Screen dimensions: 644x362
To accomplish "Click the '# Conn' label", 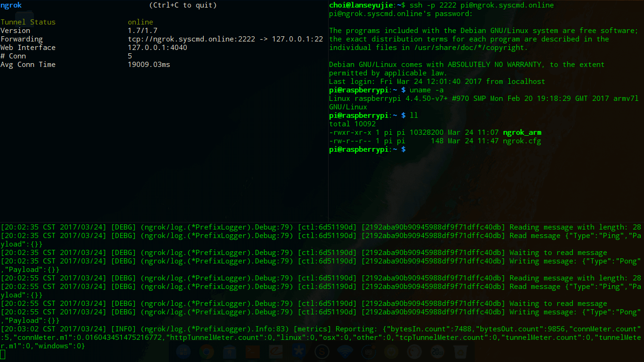I will click(13, 56).
